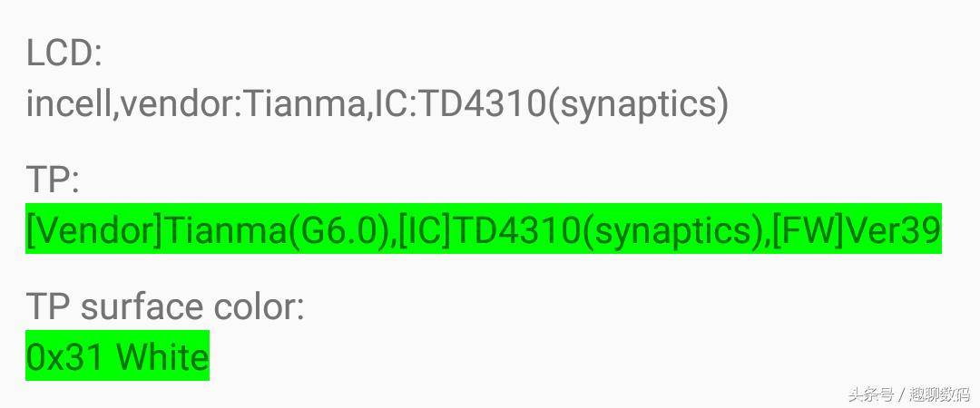The height and width of the screenshot is (408, 980).
Task: Click the 趣聊数码 watermark name
Action: (938, 394)
